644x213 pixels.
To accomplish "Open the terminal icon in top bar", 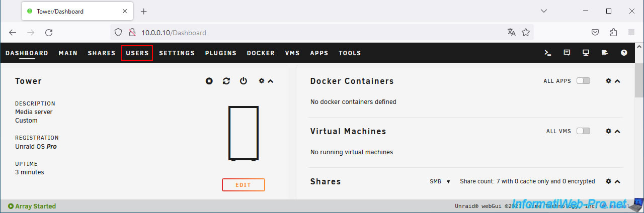I will click(548, 53).
